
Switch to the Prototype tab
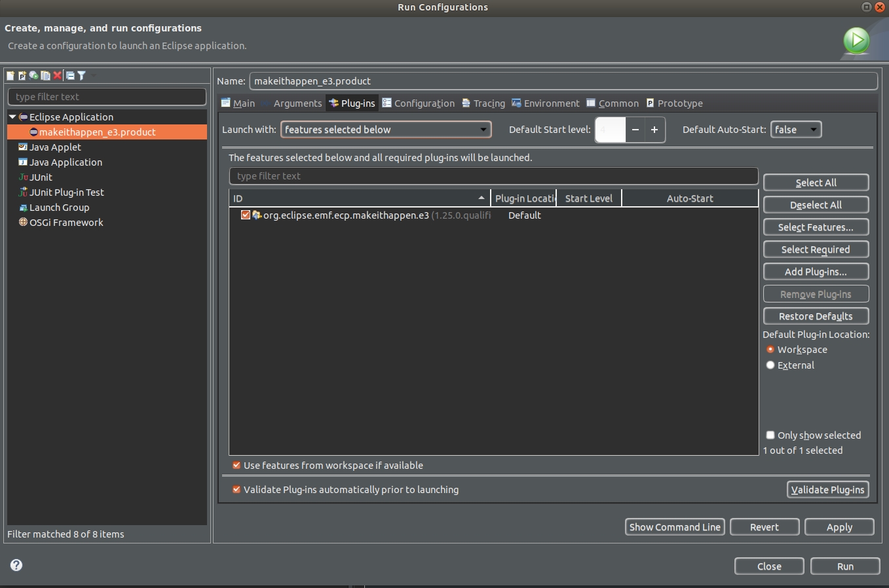coord(674,103)
